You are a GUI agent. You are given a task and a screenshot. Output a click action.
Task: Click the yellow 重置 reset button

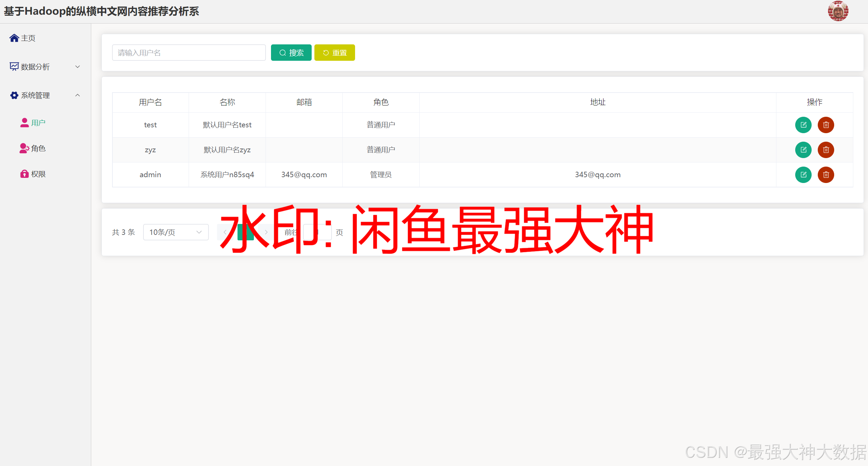pos(334,52)
